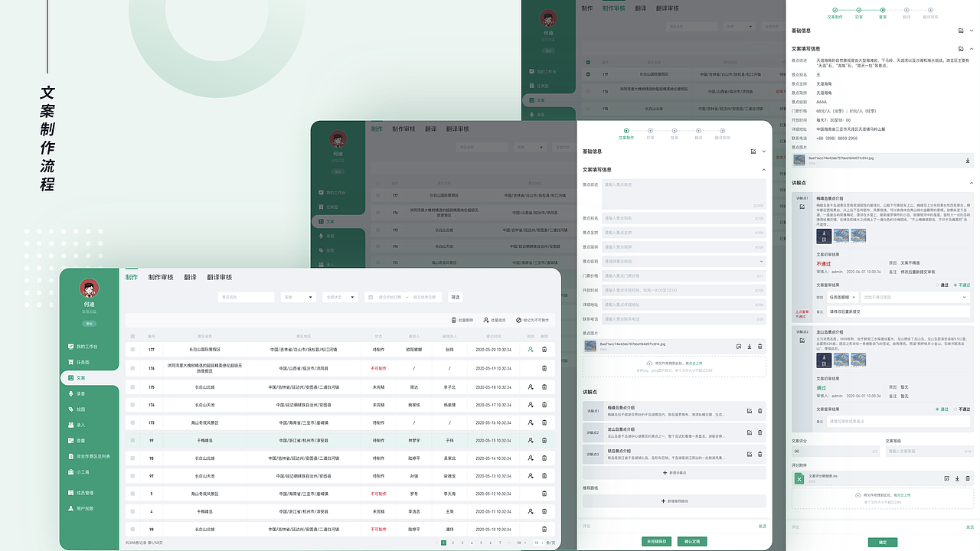Image resolution: width=980 pixels, height=551 pixels.
Task: Select 不通过 radio in 梅峰岛 复审结果
Action: pyautogui.click(x=962, y=285)
